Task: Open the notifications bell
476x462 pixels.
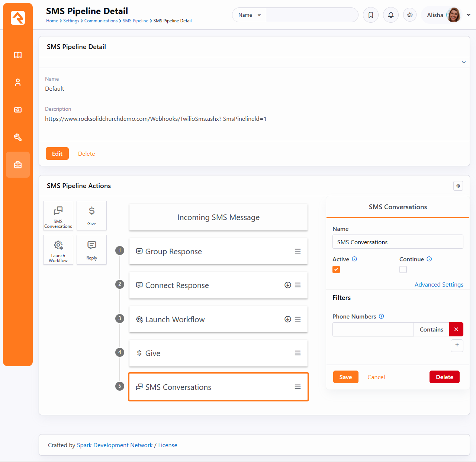Action: pyautogui.click(x=391, y=15)
